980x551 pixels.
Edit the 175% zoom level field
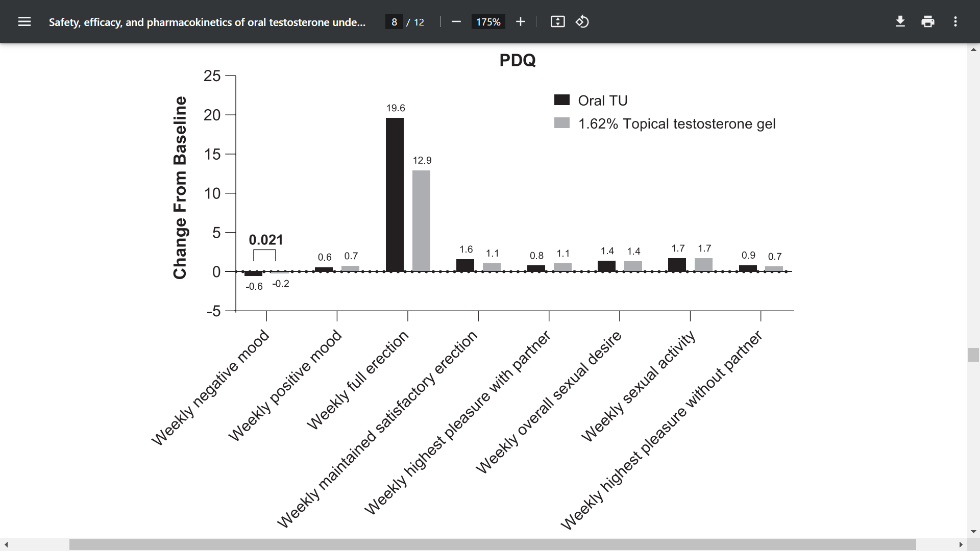(x=488, y=22)
